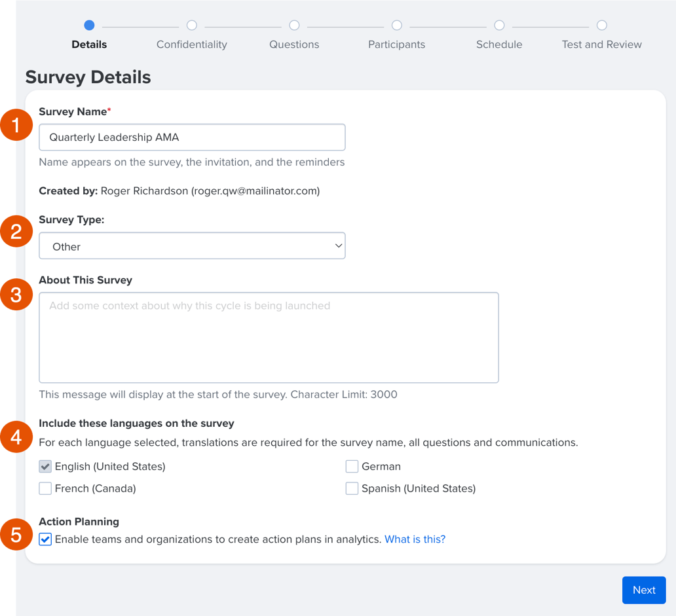This screenshot has width=676, height=616.
Task: Click the filled Details step circle
Action: 89,26
